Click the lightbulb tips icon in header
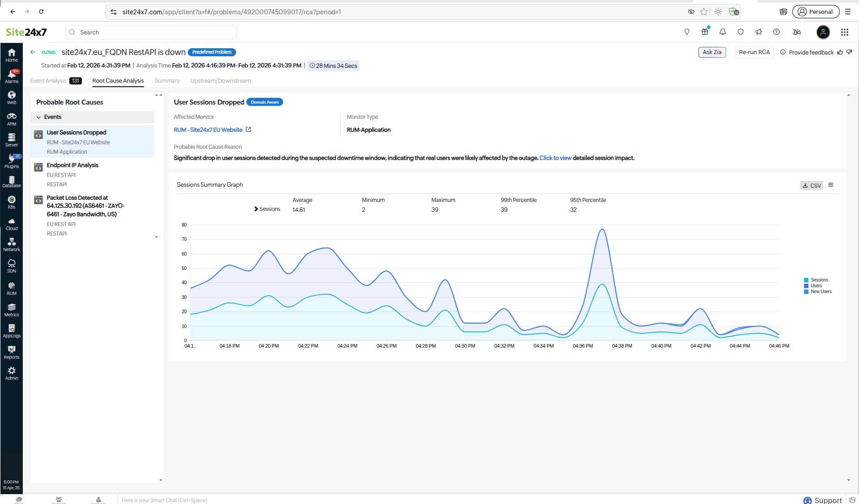859x504 pixels. 687,32
